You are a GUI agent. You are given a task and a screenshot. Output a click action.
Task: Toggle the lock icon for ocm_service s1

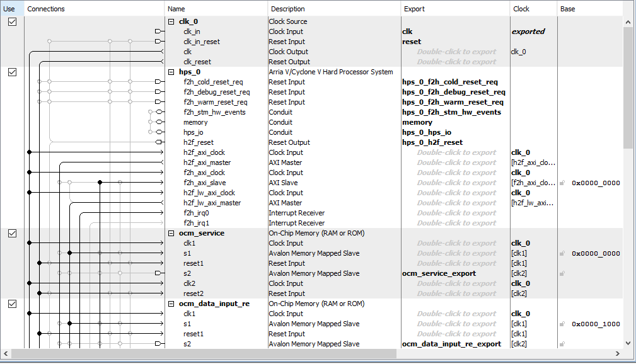point(562,253)
